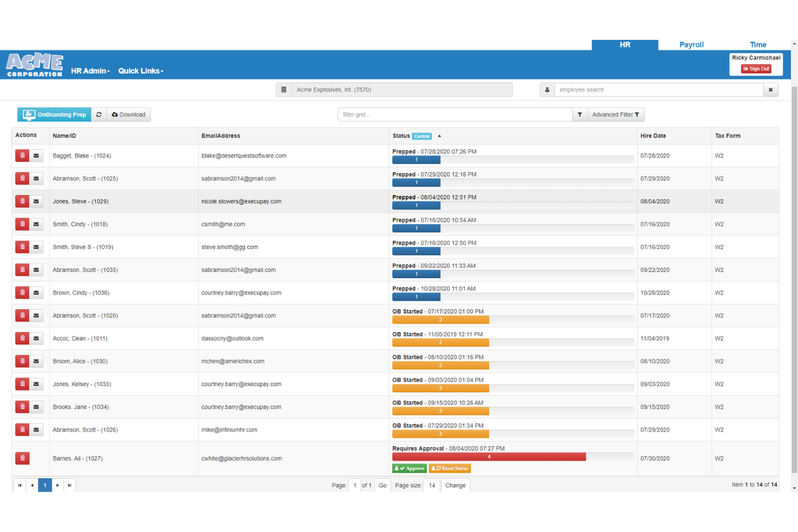Click the company building icon
The height and width of the screenshot is (532, 798).
point(284,89)
